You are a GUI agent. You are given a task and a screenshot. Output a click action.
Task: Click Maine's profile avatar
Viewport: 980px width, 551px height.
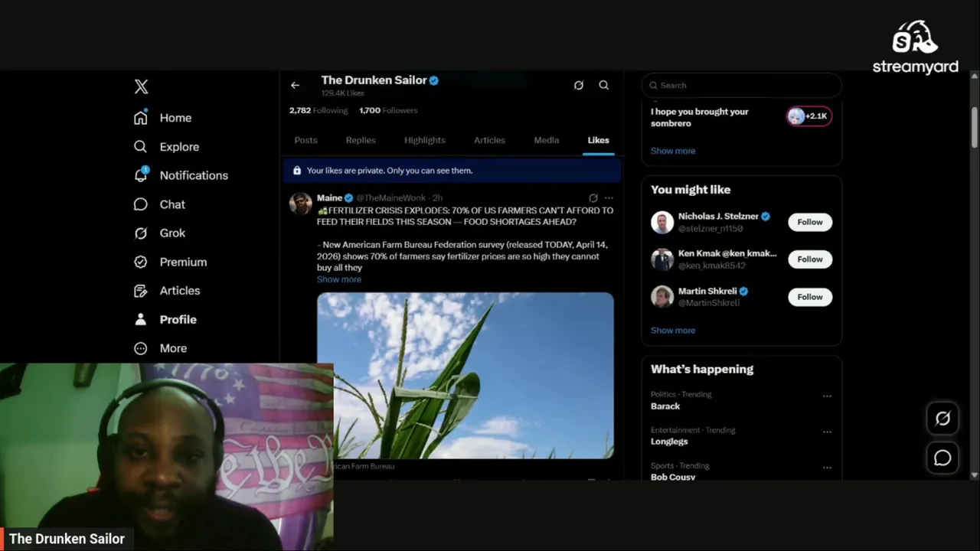point(300,204)
